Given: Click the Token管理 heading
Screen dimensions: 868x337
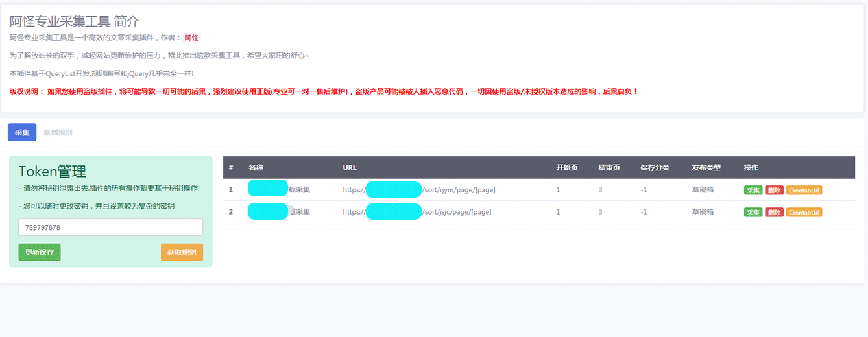Looking at the screenshot, I should tap(53, 171).
